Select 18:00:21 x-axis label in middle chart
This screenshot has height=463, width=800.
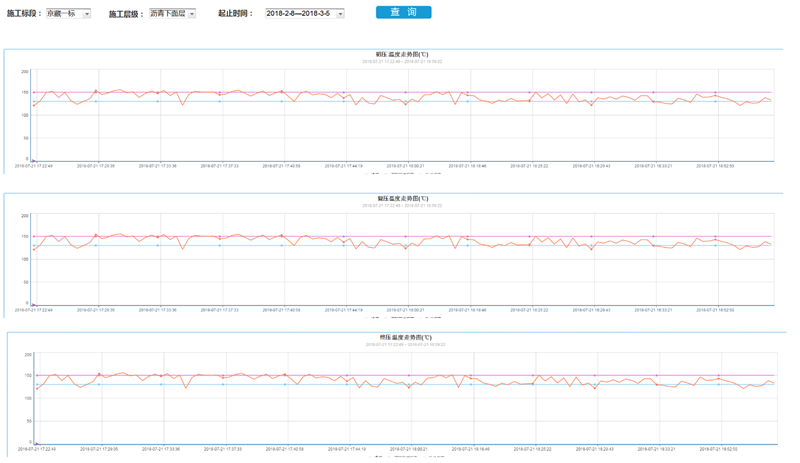tap(405, 310)
